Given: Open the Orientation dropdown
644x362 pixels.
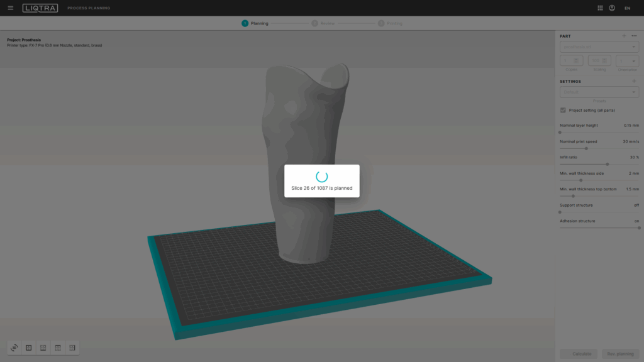Looking at the screenshot, I should 627,61.
